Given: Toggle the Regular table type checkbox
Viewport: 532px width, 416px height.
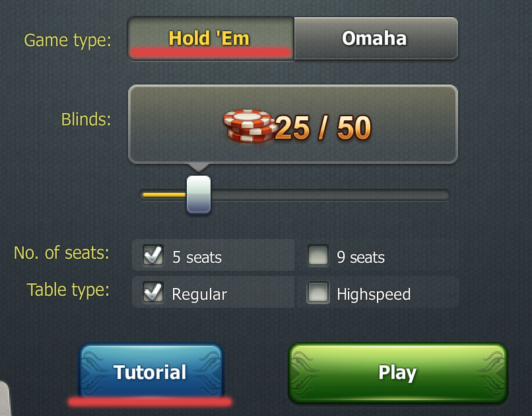Looking at the screenshot, I should click(153, 292).
